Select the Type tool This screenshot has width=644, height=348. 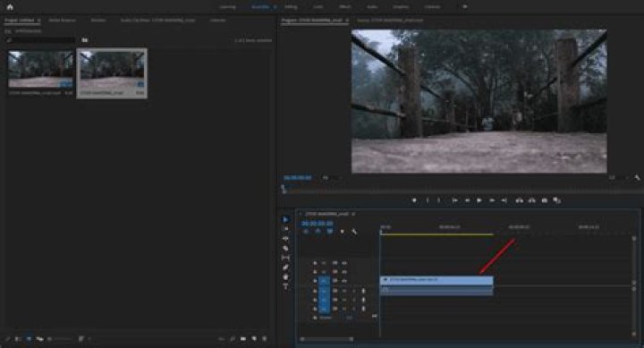click(x=286, y=286)
